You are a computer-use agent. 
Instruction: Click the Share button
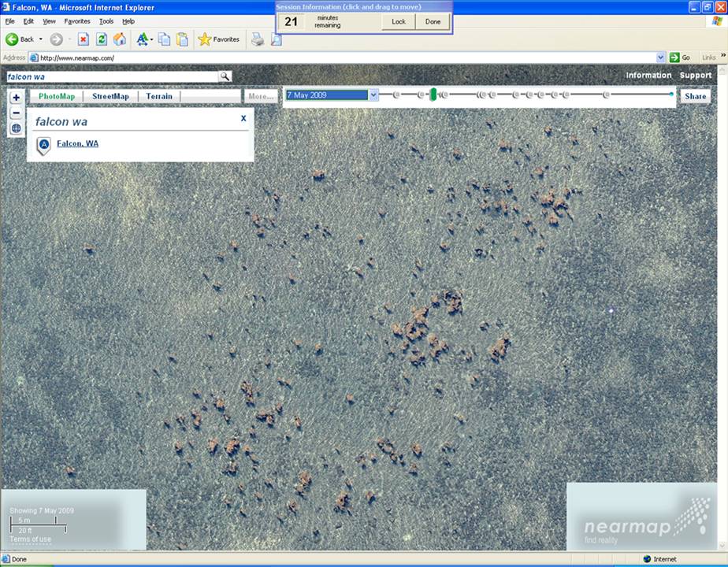pyautogui.click(x=695, y=96)
